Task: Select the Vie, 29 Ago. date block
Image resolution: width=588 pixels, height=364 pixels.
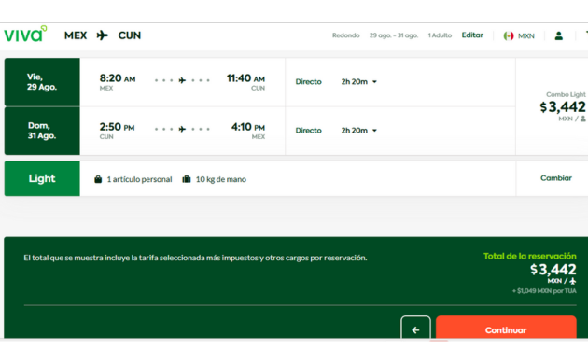Action: (x=42, y=82)
